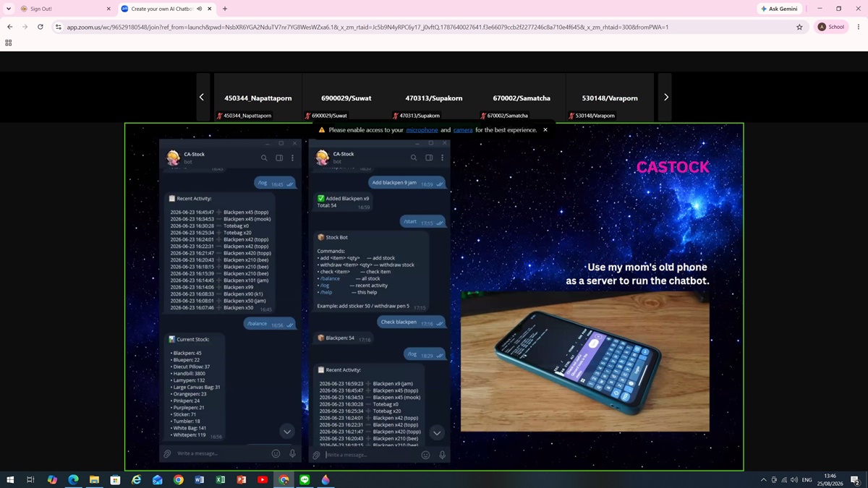The image size is (868, 488).
Task: Search in the left CA-Stock chat window
Action: 264,158
